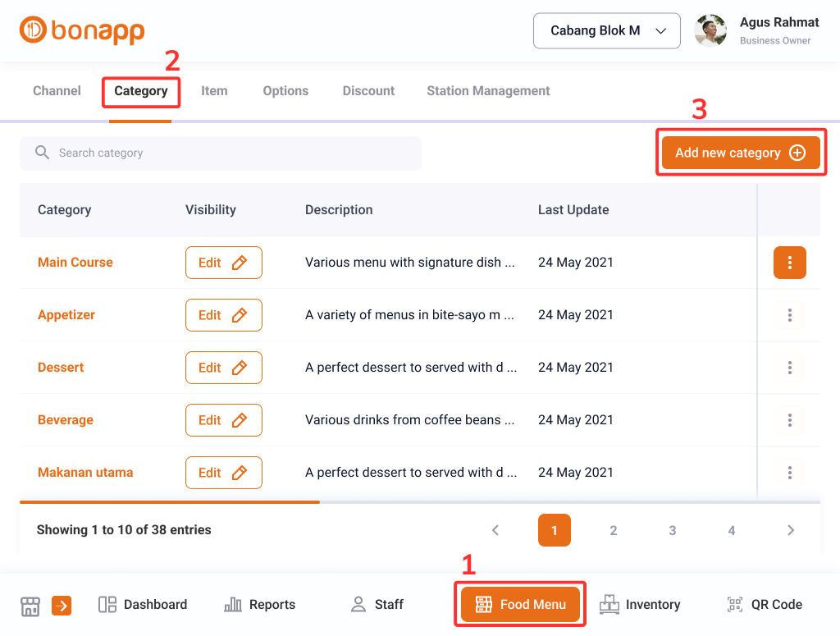Expand the Cabang Blok M branch dropdown
840x636 pixels.
(606, 30)
